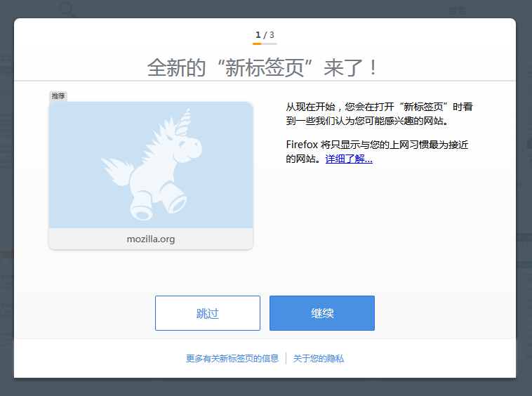
Task: Click the orange segment of the progress bar
Action: (257, 44)
